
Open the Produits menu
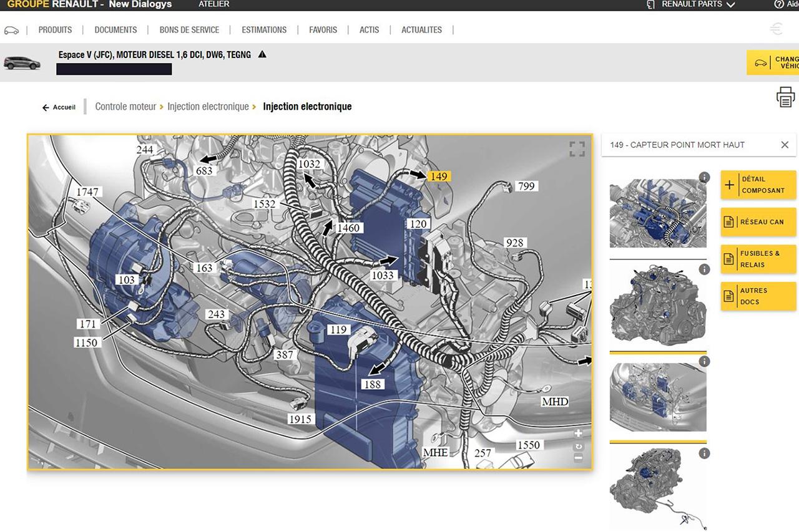pos(55,29)
